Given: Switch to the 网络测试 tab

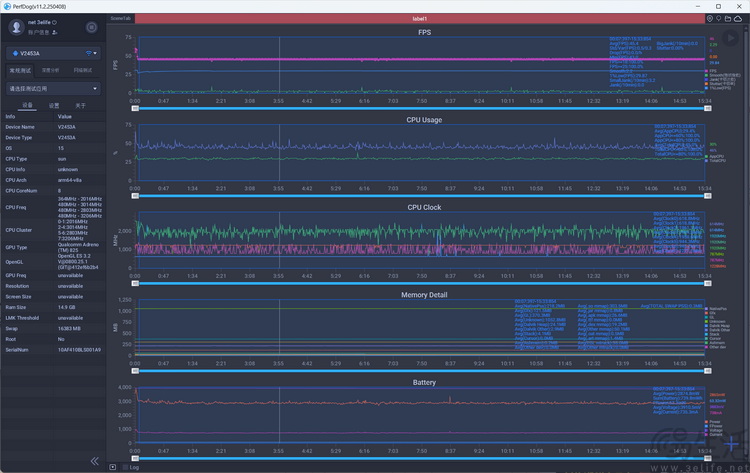Looking at the screenshot, I should [x=83, y=70].
